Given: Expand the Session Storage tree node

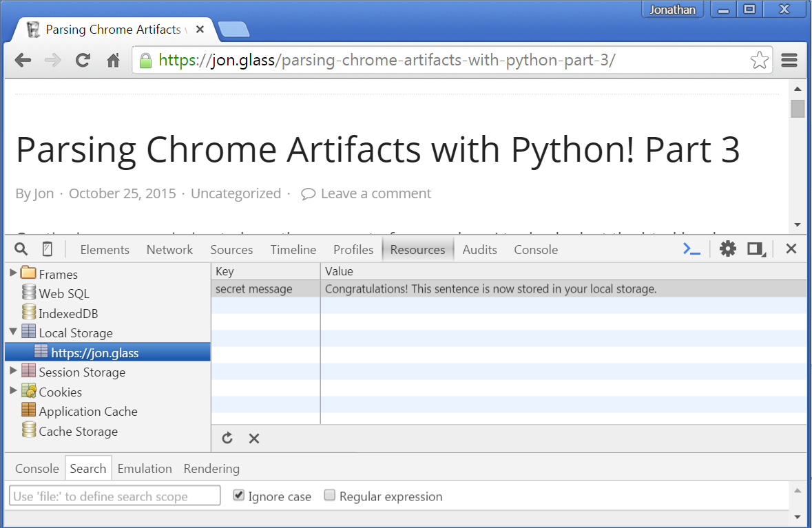Looking at the screenshot, I should 14,370.
